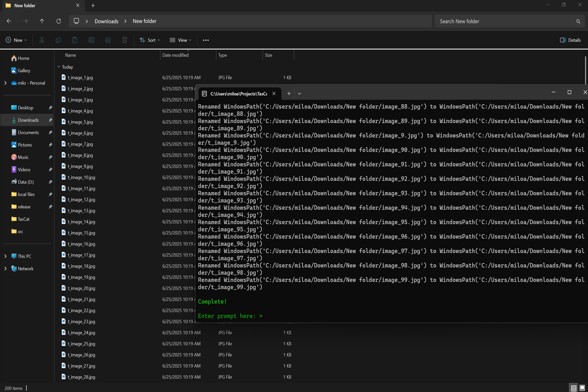Screen dimensions: 588x392
Task: Go back in File Explorer
Action: click(9, 21)
